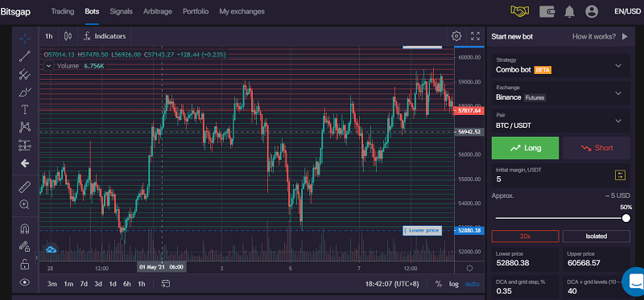Screen dimensions: 644x300
Task: Toggle drawings visibility eye icon
Action: pos(25,282)
